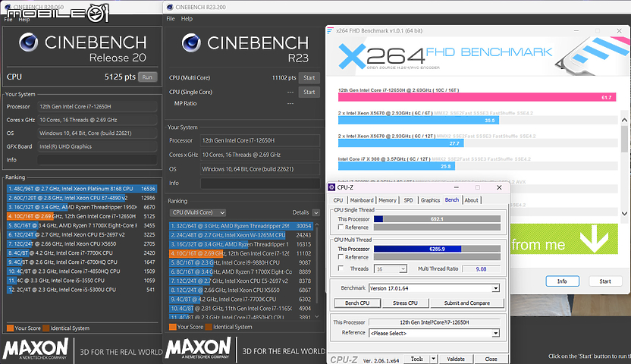
Task: Open the Reference Please Select dropdown
Action: 496,333
